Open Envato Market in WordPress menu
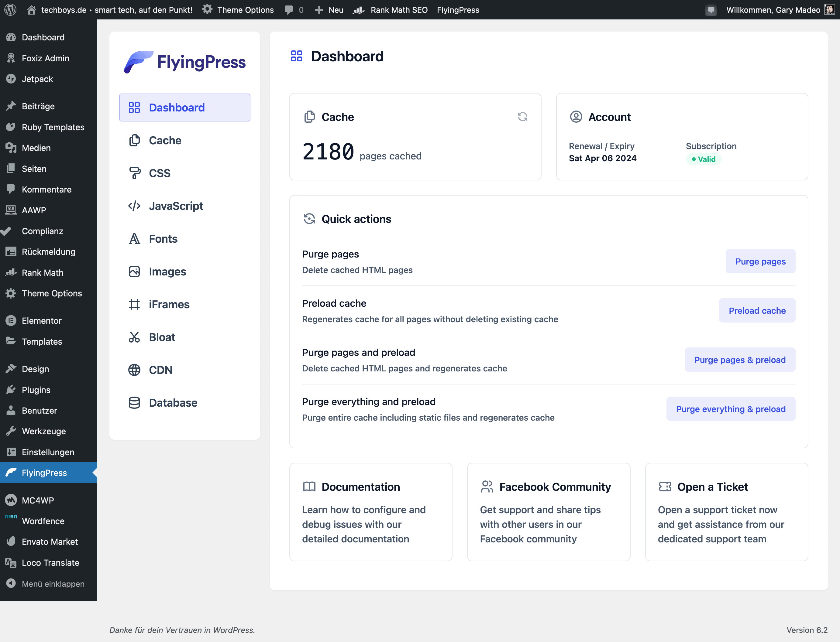 pos(49,541)
